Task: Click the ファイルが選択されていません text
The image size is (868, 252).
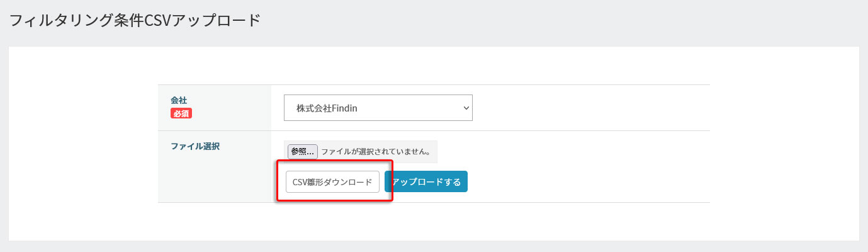Action: tap(376, 152)
